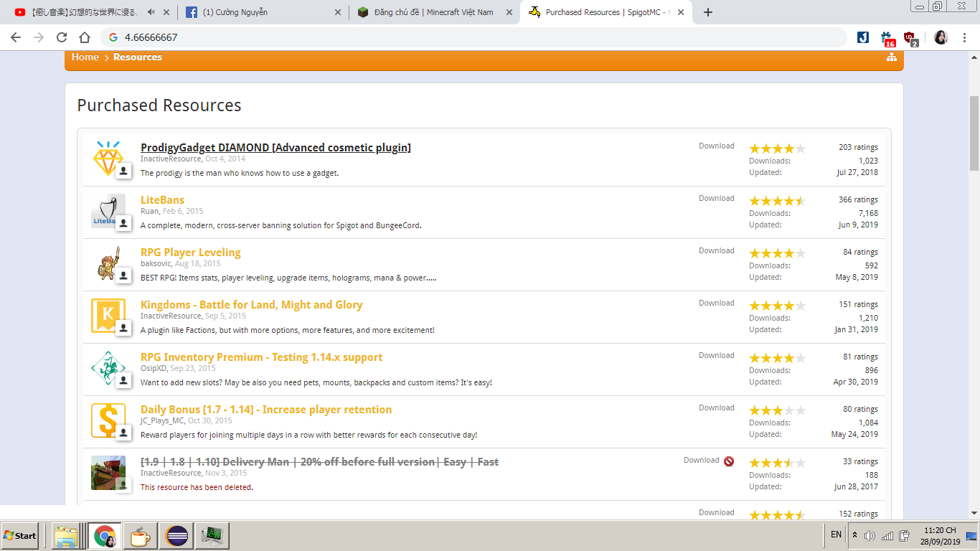Click the EN language indicator

[836, 534]
